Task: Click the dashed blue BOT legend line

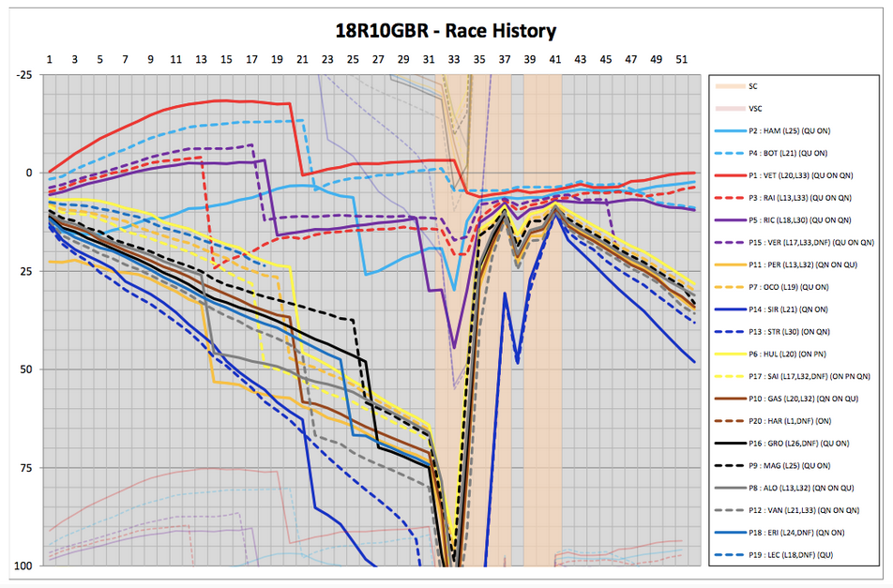Action: 727,153
